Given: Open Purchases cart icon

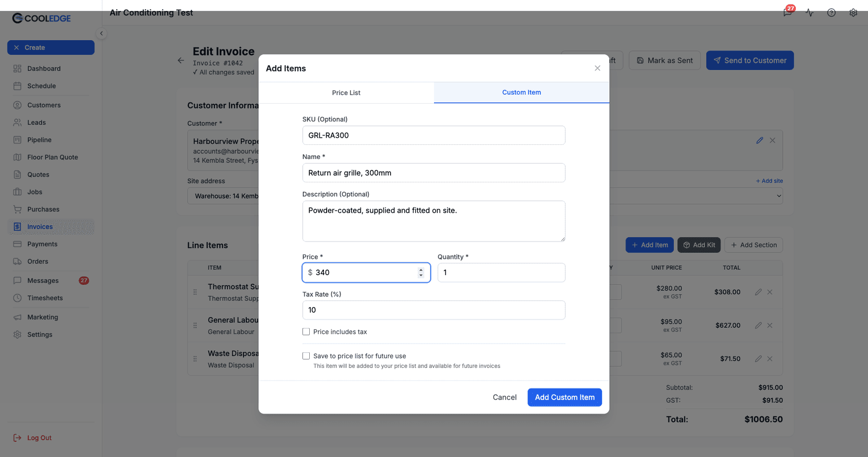Looking at the screenshot, I should [17, 210].
